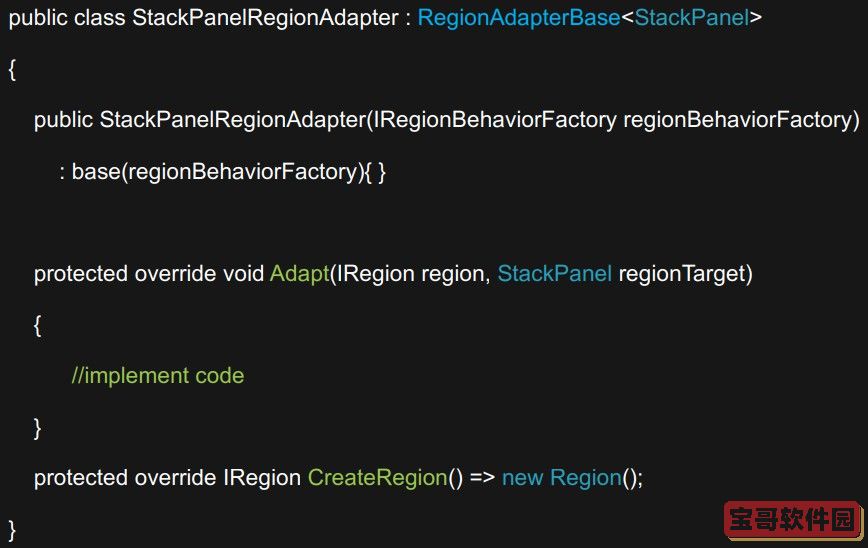
Task: Click the RegionAdapterBase type name
Action: point(519,18)
